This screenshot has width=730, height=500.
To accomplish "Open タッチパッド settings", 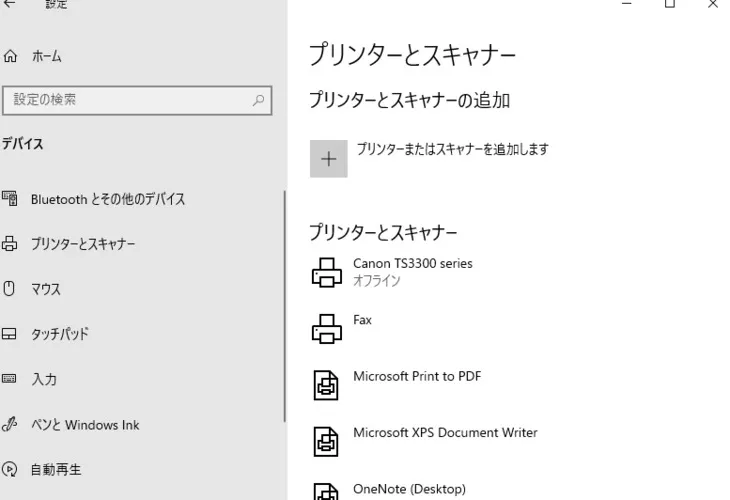I will [x=59, y=334].
